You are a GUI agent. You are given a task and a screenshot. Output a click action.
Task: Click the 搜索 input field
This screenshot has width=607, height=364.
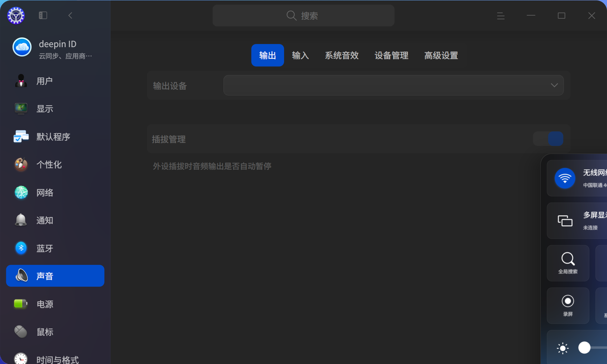coord(303,16)
